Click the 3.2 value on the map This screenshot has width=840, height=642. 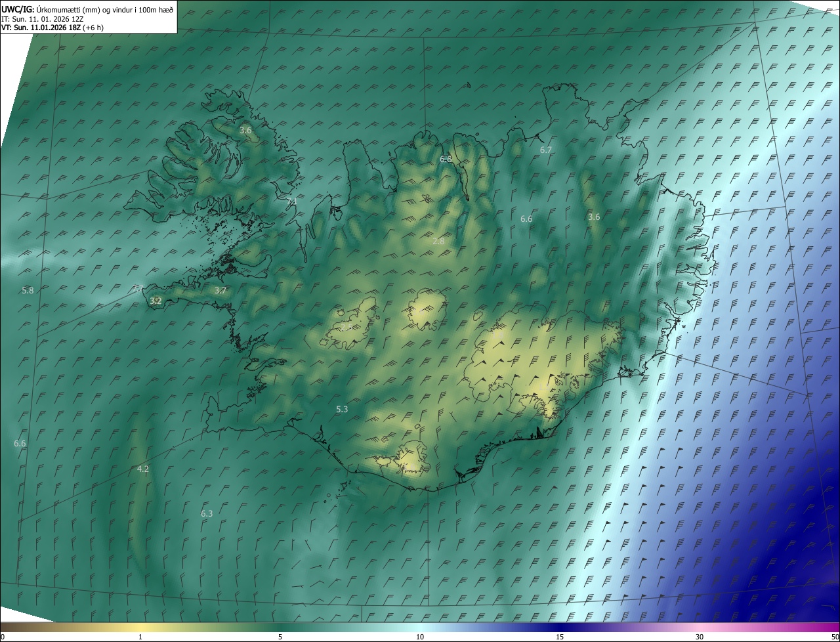click(156, 301)
